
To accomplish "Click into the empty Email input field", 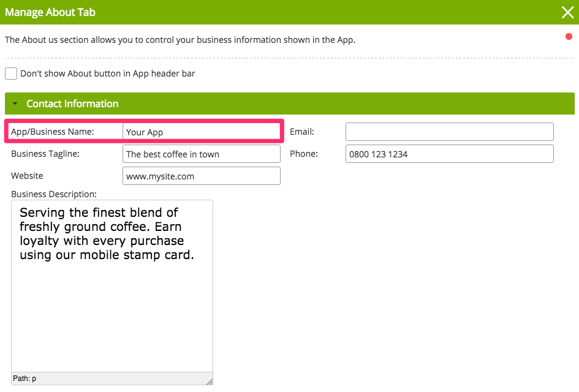I will pos(449,132).
